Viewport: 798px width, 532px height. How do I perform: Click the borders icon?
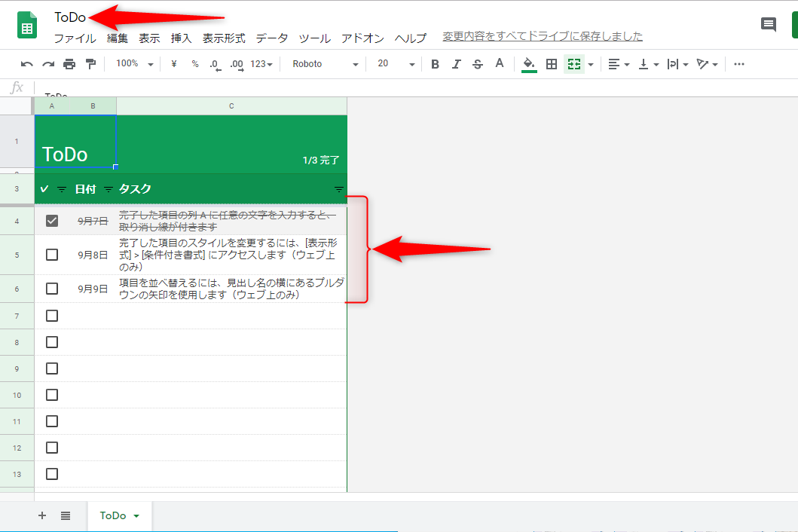click(x=551, y=64)
